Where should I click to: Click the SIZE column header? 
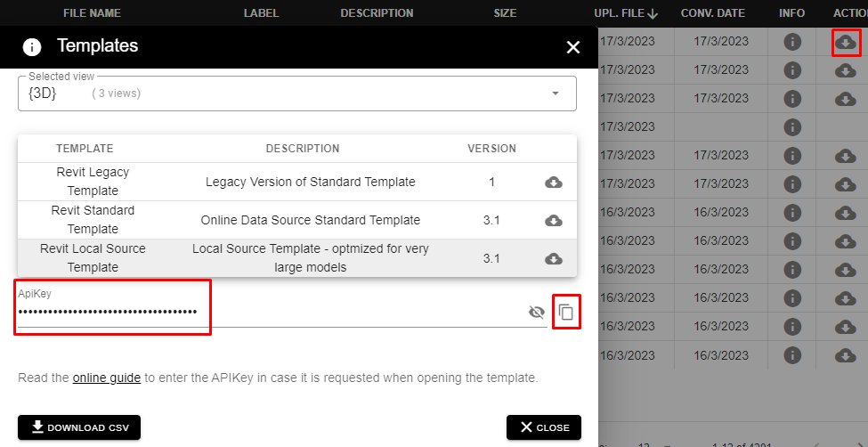pos(505,13)
